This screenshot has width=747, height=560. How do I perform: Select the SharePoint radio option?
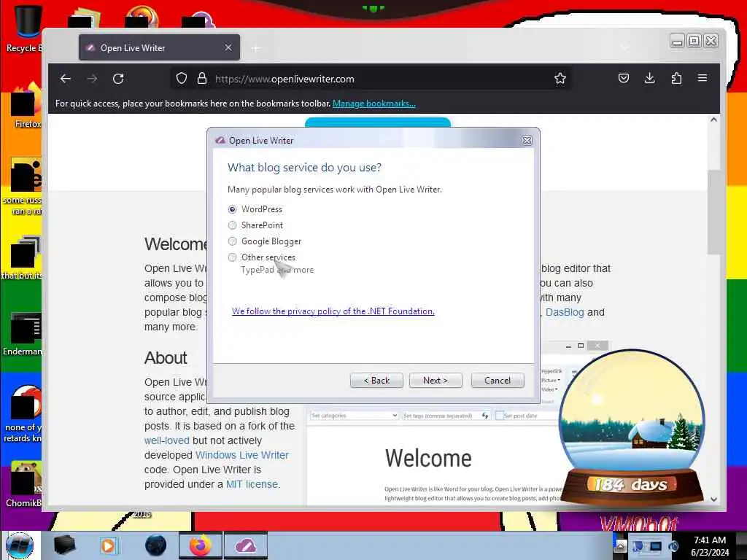coord(232,225)
